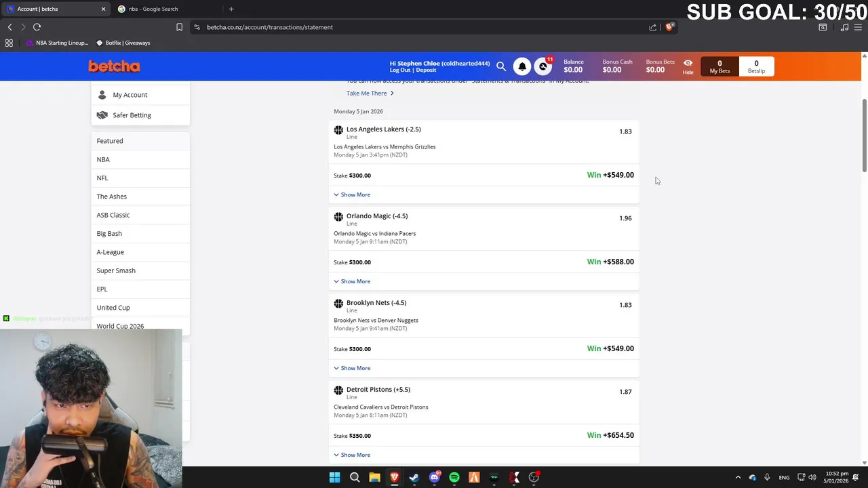This screenshot has height=488, width=868.
Task: Click Win +$588.00 amount
Action: point(610,262)
